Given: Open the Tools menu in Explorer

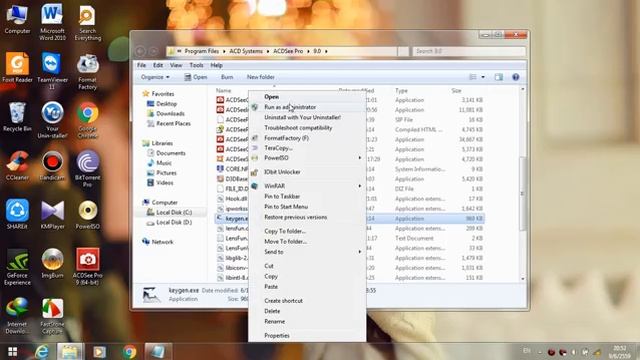Looking at the screenshot, I should point(196,65).
